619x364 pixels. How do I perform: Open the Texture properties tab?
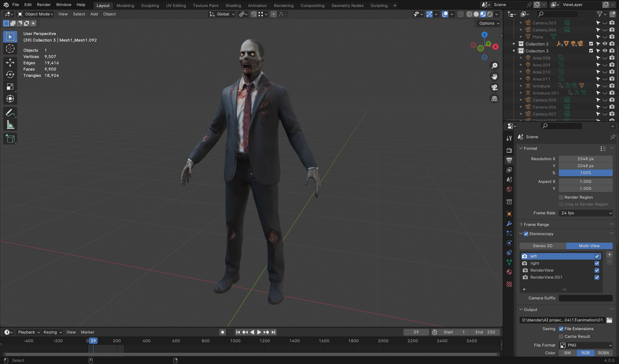(x=509, y=284)
